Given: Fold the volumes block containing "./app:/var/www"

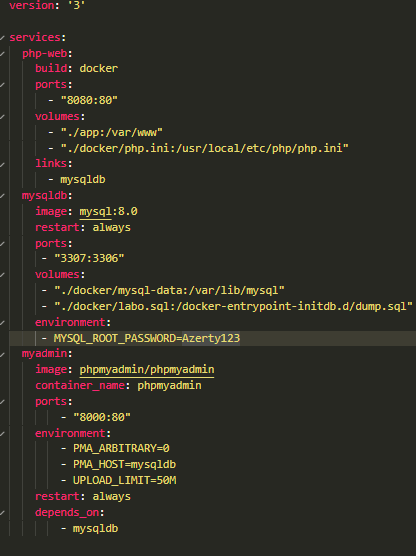Looking at the screenshot, I should pos(2,117).
